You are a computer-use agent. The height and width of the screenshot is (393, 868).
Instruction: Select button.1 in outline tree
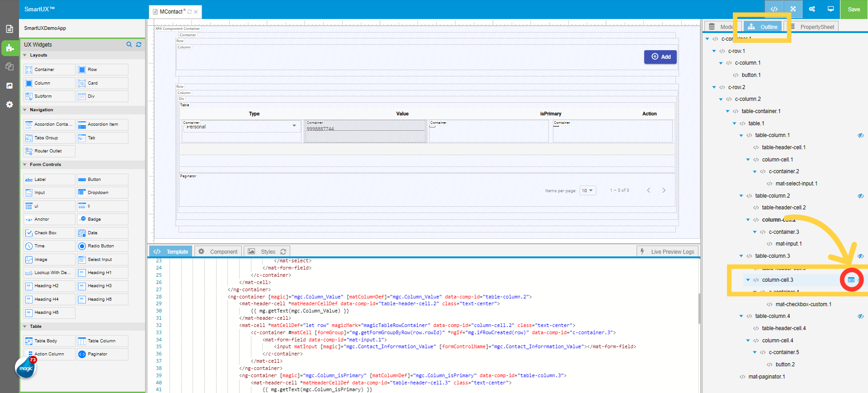(751, 75)
